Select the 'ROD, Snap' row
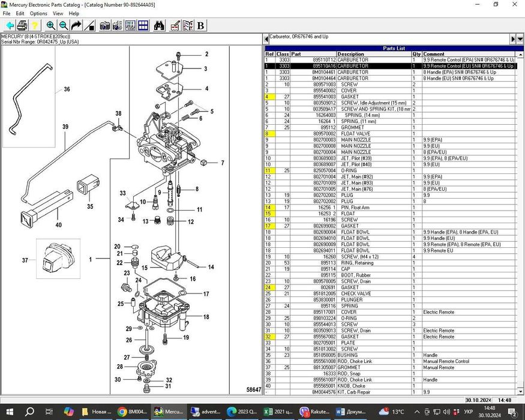Screen dimensions: 525x420 pos(390,373)
